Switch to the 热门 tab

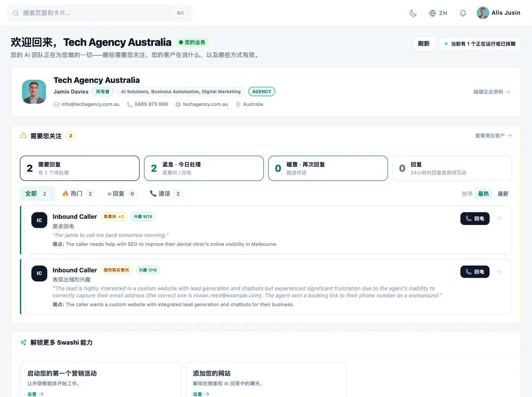(x=79, y=194)
